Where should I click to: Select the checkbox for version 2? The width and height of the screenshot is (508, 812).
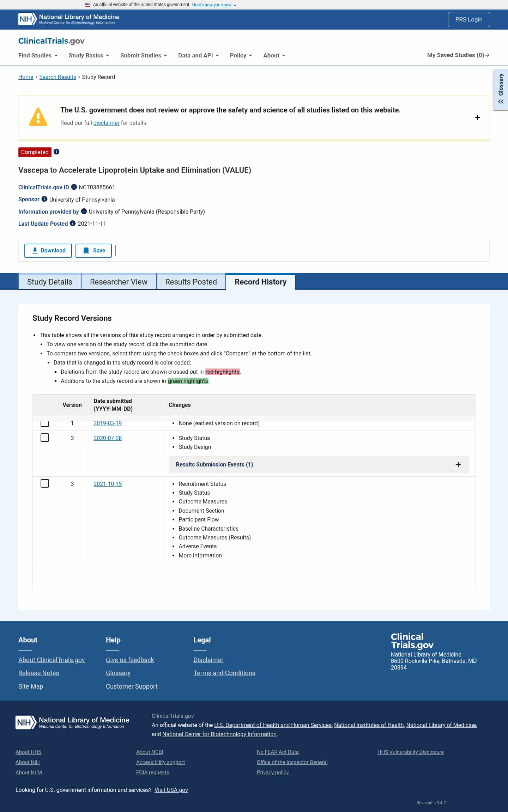coord(45,438)
